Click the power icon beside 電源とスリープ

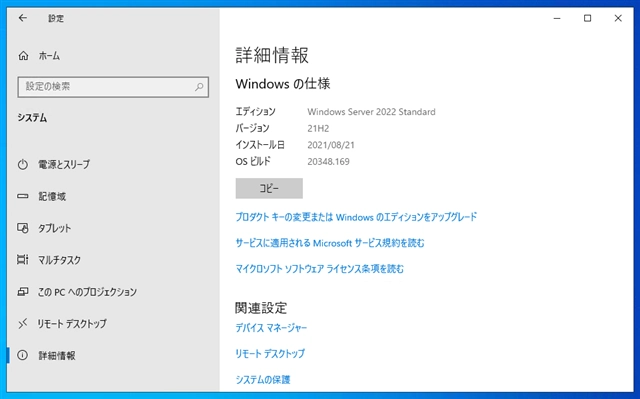click(23, 164)
